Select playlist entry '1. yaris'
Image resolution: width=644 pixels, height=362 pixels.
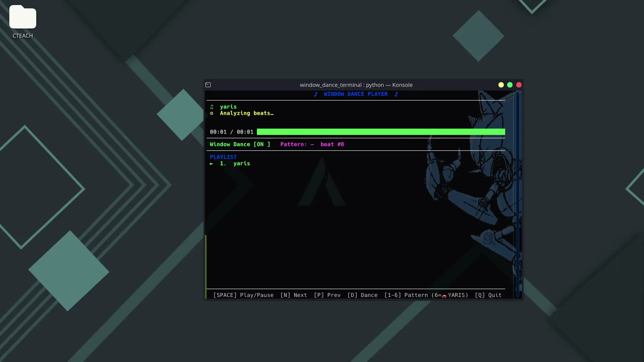point(235,164)
